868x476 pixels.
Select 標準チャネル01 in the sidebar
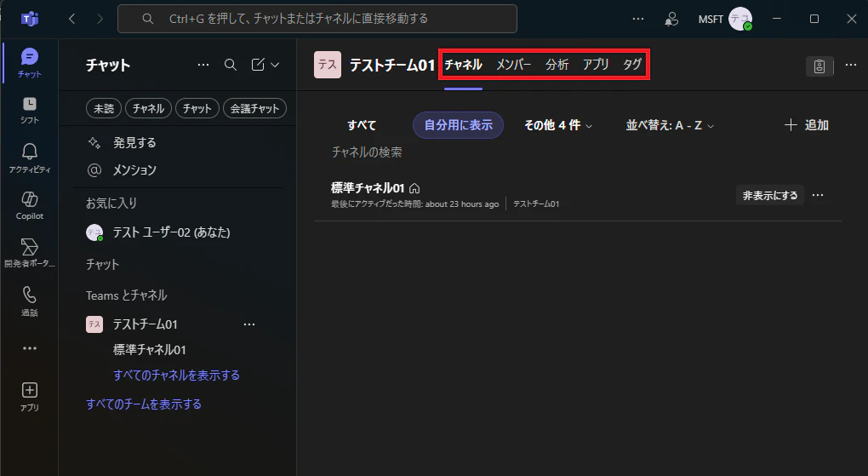[x=150, y=350]
